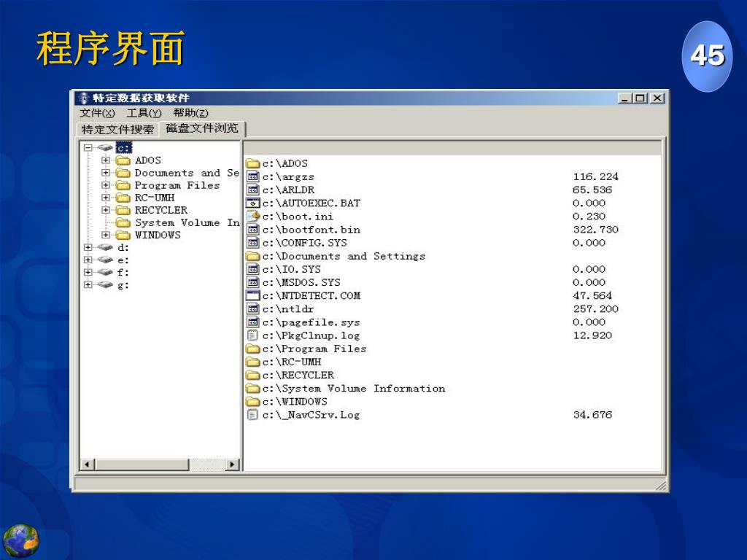Expand the Program Files tree node

coord(106,185)
